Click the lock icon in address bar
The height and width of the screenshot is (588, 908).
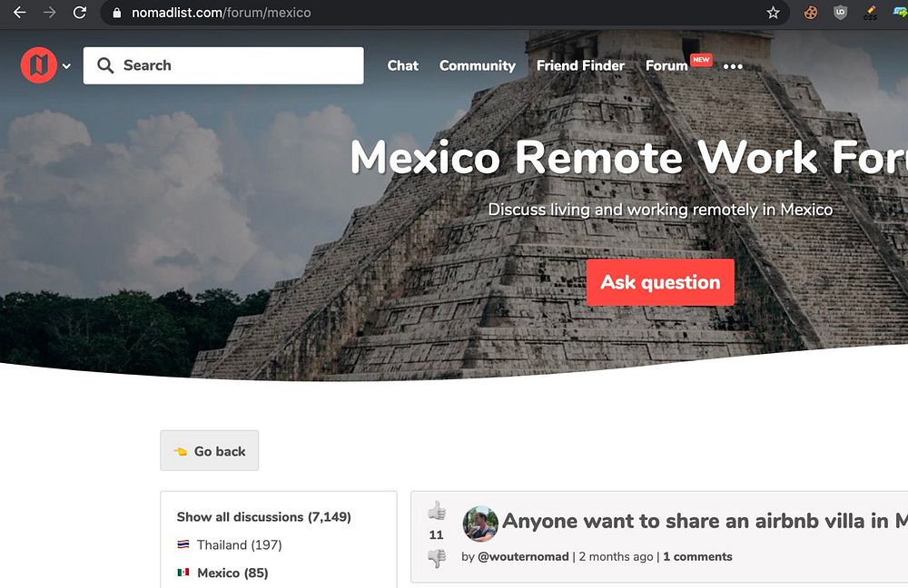pos(117,13)
